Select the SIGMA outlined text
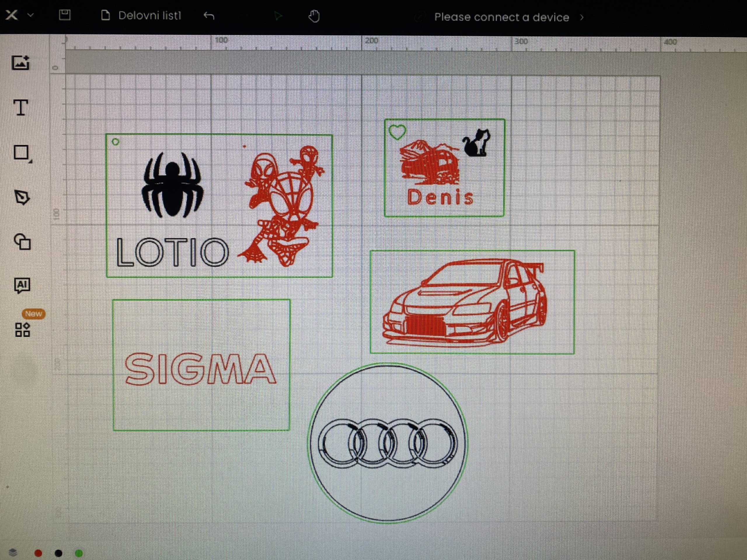 [x=200, y=369]
